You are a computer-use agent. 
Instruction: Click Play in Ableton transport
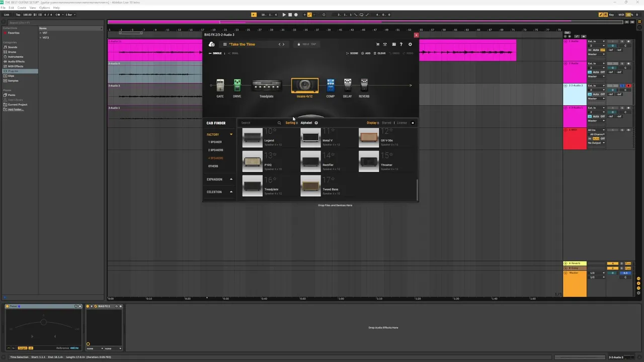(x=284, y=15)
